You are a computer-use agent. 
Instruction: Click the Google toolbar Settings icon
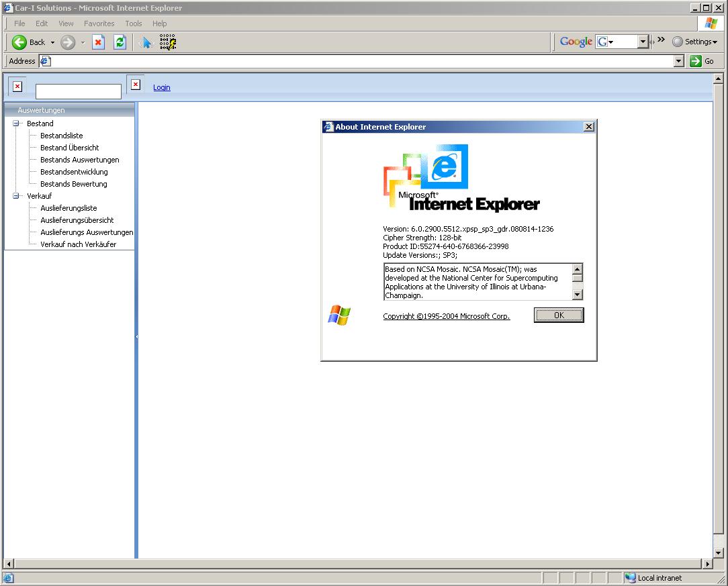(678, 42)
